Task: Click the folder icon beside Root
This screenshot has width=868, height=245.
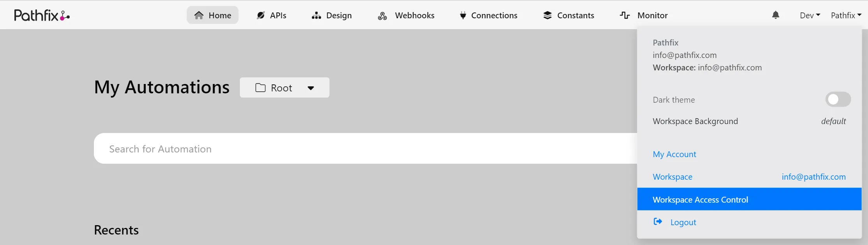Action: pyautogui.click(x=261, y=88)
